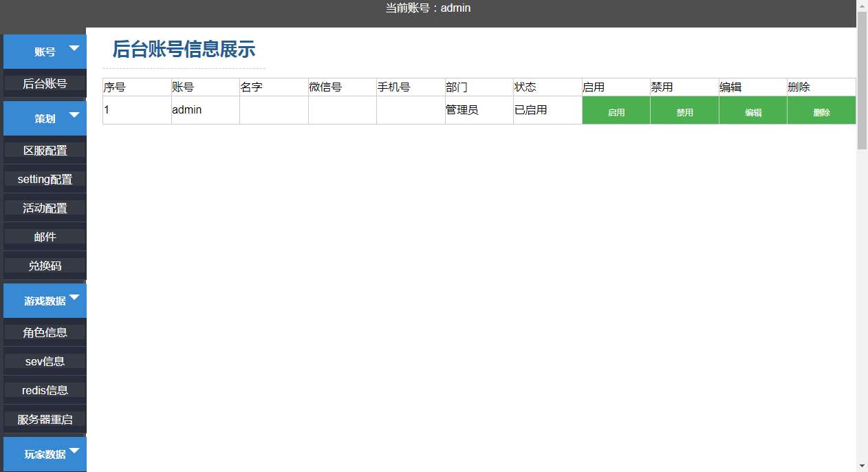The width and height of the screenshot is (868, 472).
Task: Edit the admin account via 编辑 button
Action: point(752,110)
